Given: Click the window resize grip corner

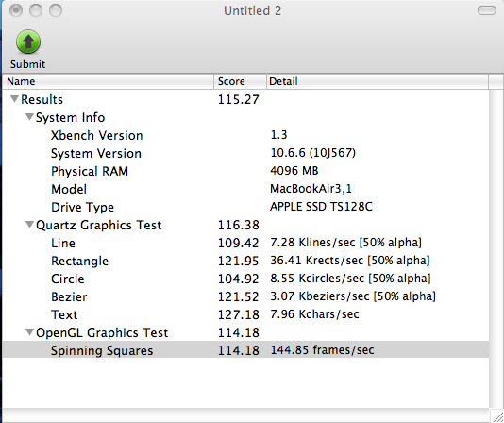Looking at the screenshot, I should [x=497, y=416].
